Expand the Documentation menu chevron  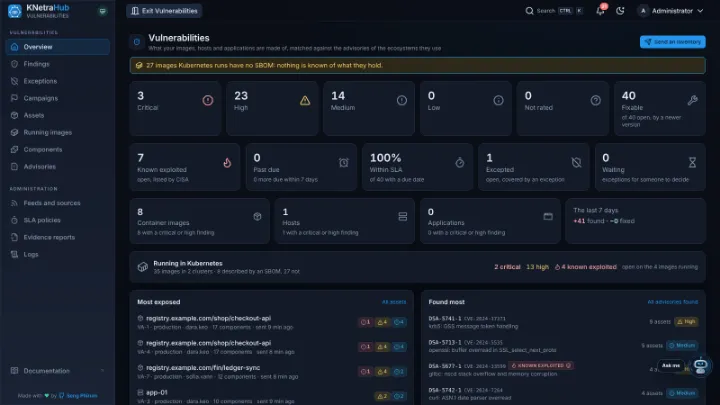click(102, 371)
